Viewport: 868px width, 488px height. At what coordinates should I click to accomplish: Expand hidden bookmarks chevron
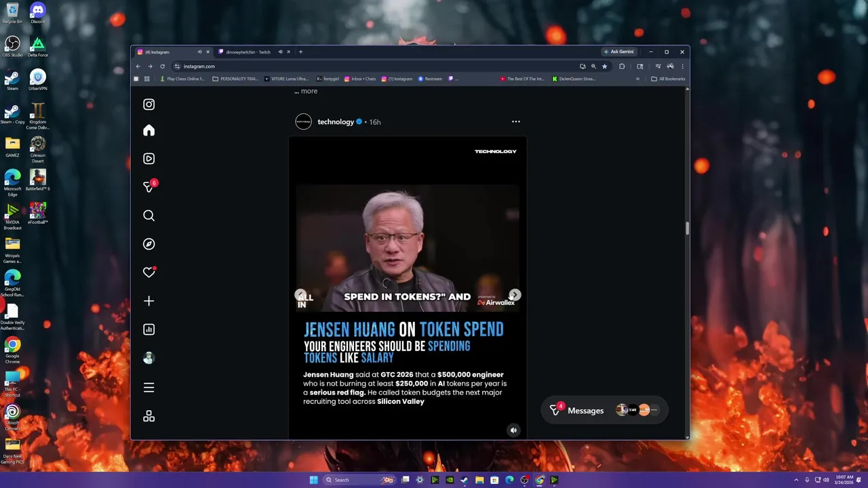tap(637, 79)
